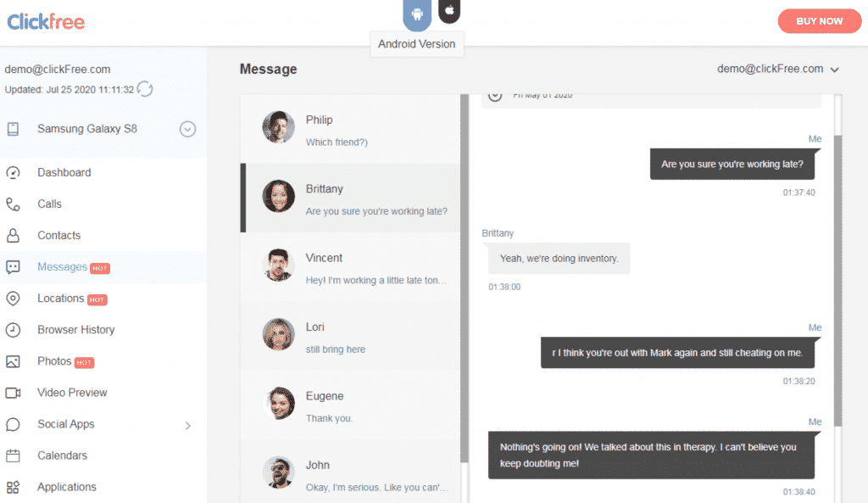Open the Applications grid icon
Screen dimensions: 868x503
(14, 488)
